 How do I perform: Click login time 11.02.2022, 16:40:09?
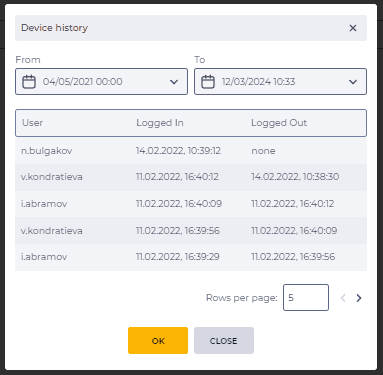coord(179,204)
